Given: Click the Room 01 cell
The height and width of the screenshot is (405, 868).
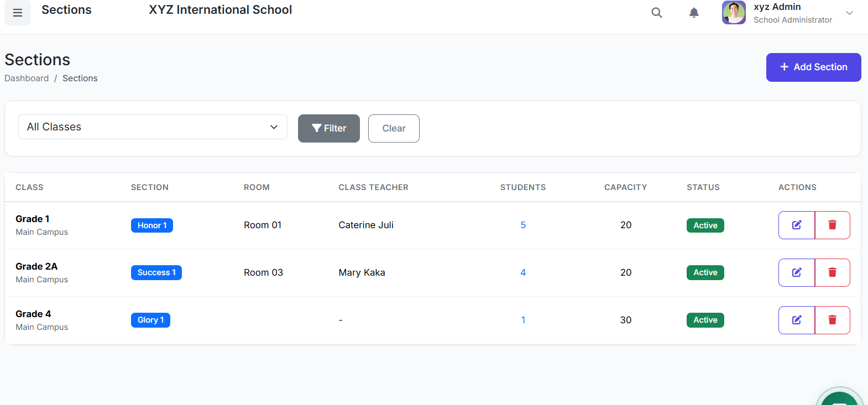Looking at the screenshot, I should tap(263, 225).
